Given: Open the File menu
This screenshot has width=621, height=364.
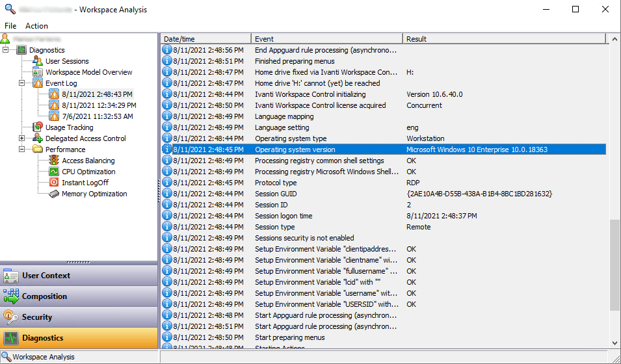Looking at the screenshot, I should point(10,26).
